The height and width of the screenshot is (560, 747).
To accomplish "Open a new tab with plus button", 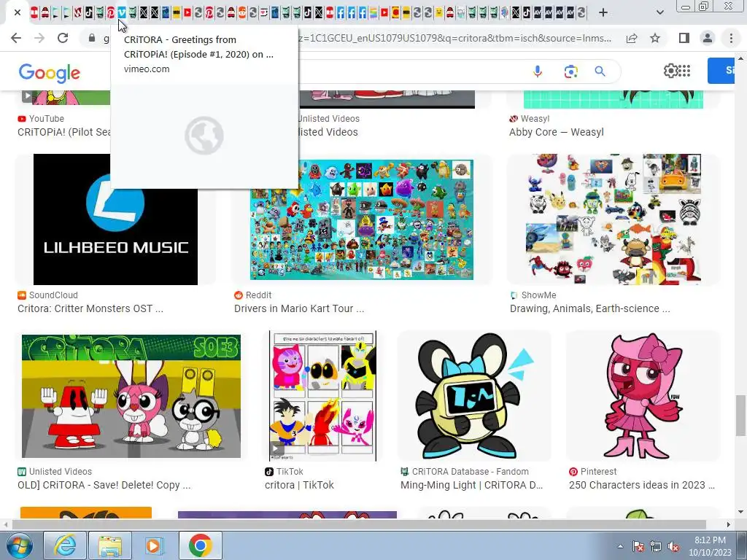I will 603,13.
